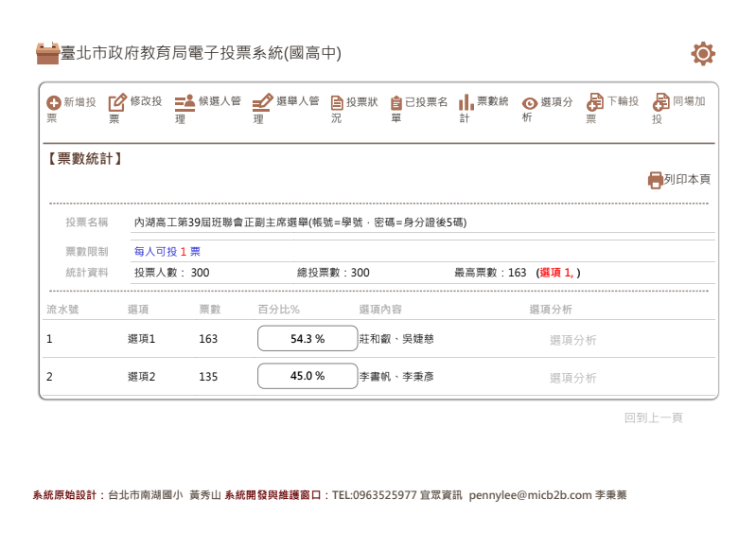The height and width of the screenshot is (534, 756).
Task: Click the 同場加投 file icon
Action: tap(661, 102)
